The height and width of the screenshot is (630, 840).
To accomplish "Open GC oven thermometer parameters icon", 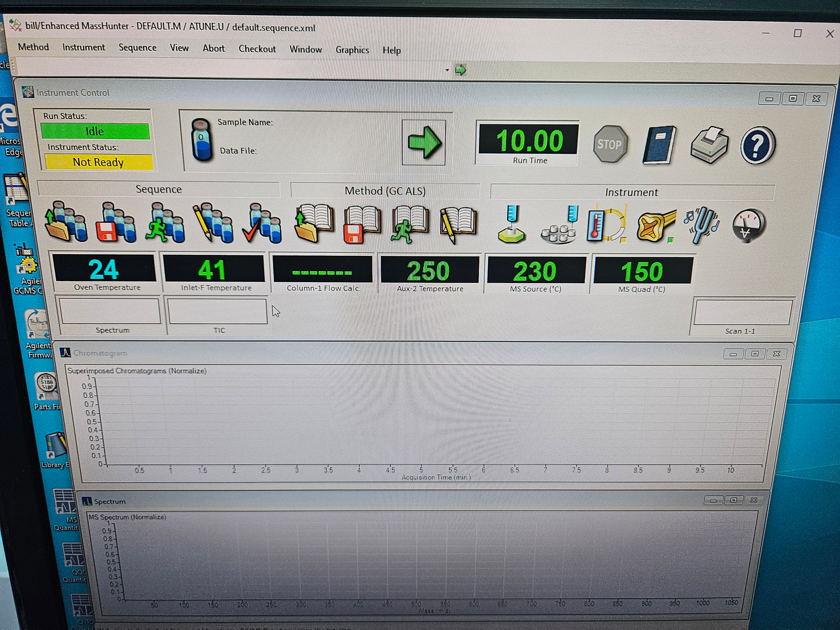I will [606, 224].
